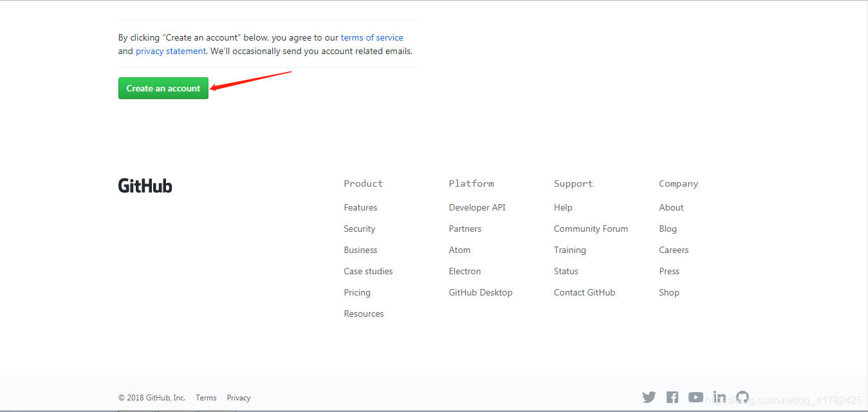Open GitHub's LinkedIn page icon

[719, 397]
